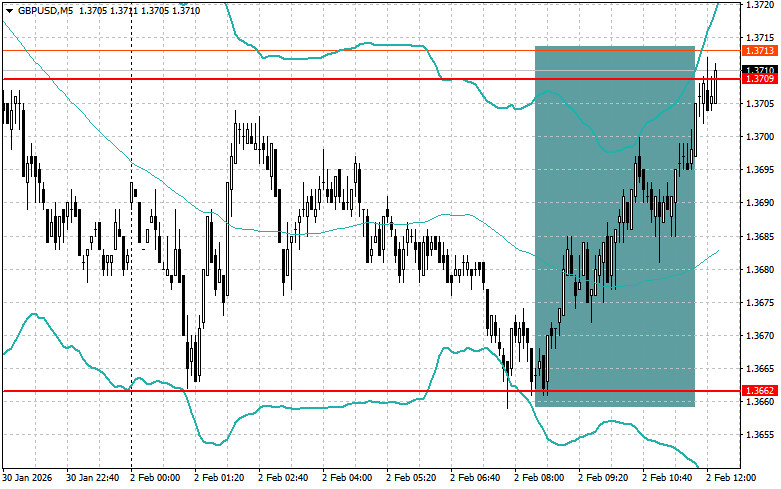Click the red 1.3709 price label
781x489 pixels.
tap(757, 78)
